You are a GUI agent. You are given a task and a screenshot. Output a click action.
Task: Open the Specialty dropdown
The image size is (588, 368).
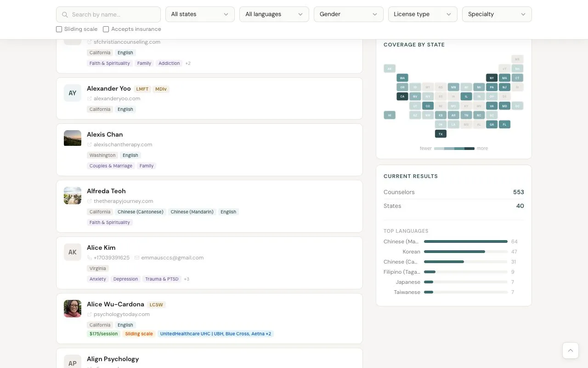[497, 14]
